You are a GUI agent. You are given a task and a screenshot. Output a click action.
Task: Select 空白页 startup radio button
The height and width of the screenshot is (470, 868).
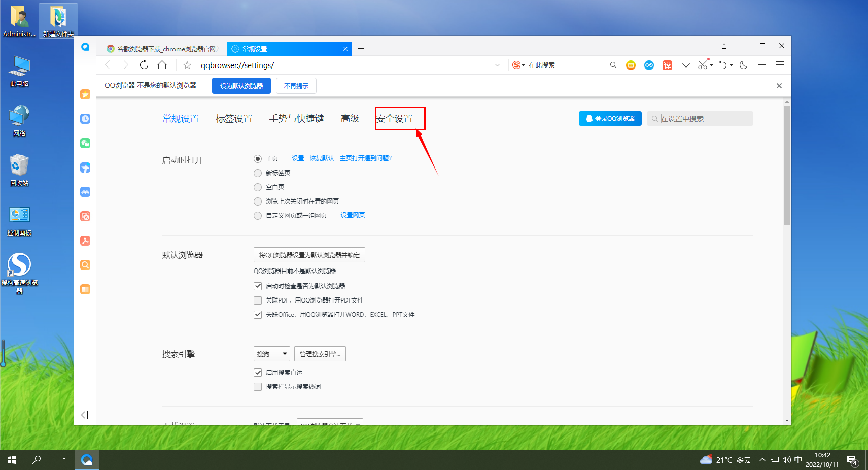click(x=258, y=187)
